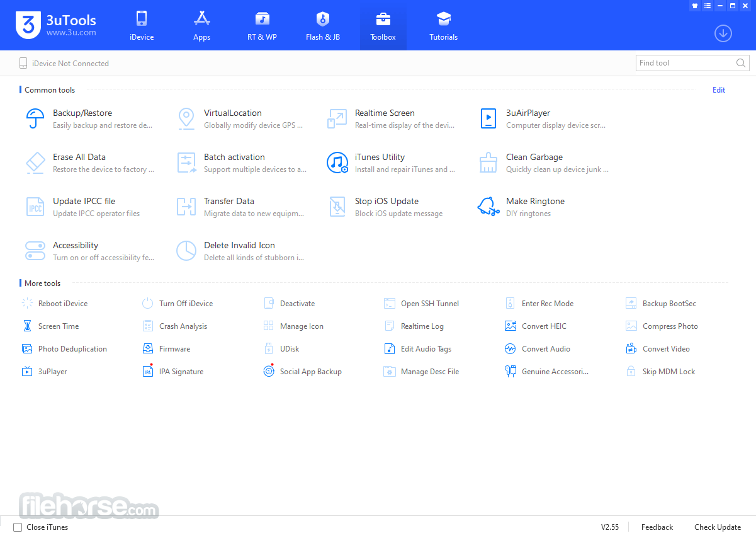Click Reboot iDevice icon
The height and width of the screenshot is (538, 756).
[x=27, y=303]
